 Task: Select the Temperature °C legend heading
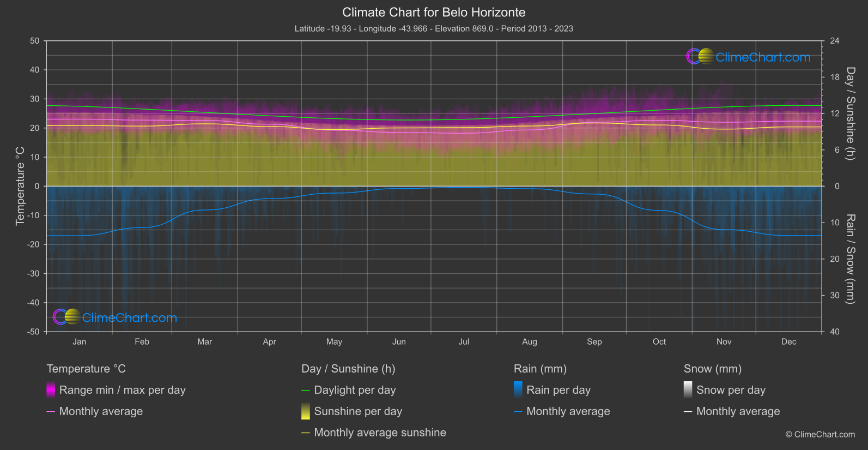click(86, 369)
